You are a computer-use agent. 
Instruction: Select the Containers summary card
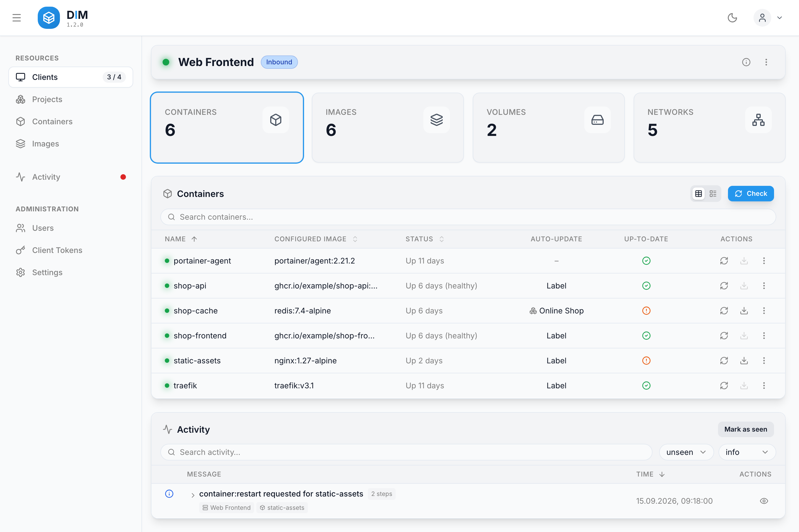[227, 128]
